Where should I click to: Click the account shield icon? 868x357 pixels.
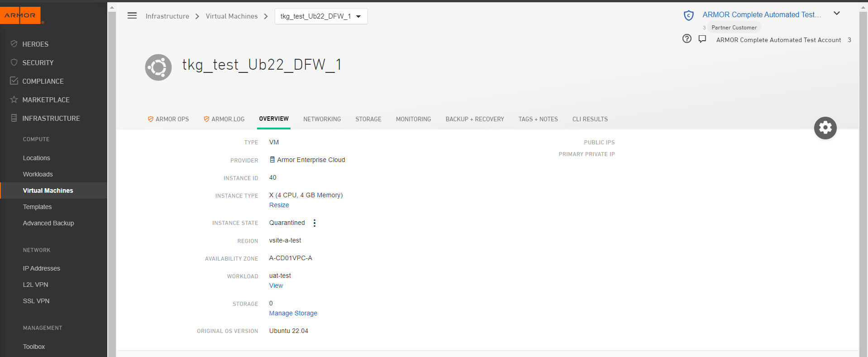click(688, 15)
